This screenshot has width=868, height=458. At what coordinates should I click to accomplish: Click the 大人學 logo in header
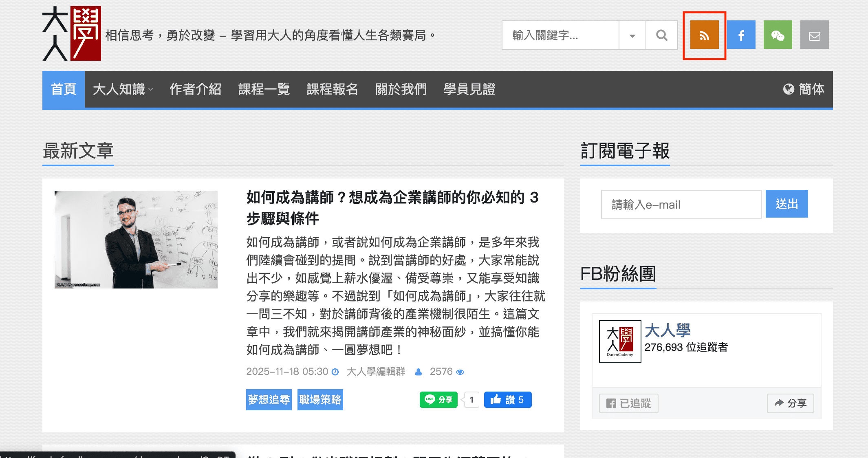click(72, 34)
